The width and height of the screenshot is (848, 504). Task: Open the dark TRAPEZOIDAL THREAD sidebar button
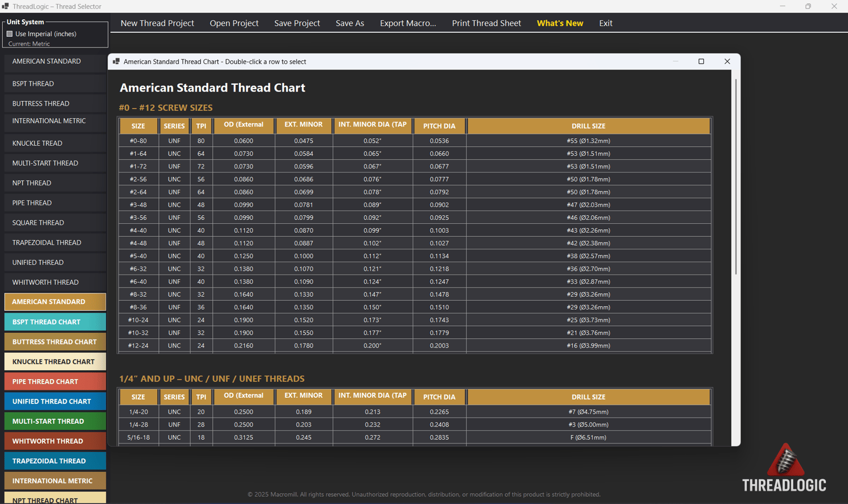(55, 242)
